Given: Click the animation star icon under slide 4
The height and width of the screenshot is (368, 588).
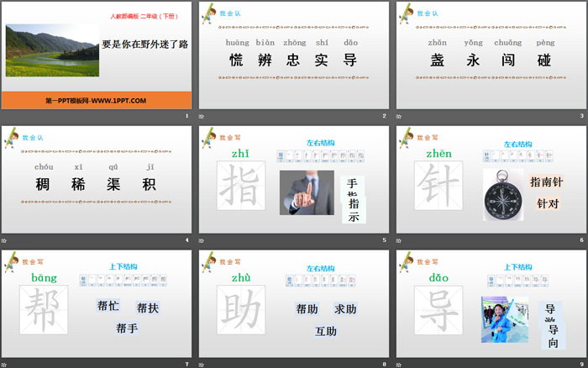Looking at the screenshot, I should click(3, 240).
